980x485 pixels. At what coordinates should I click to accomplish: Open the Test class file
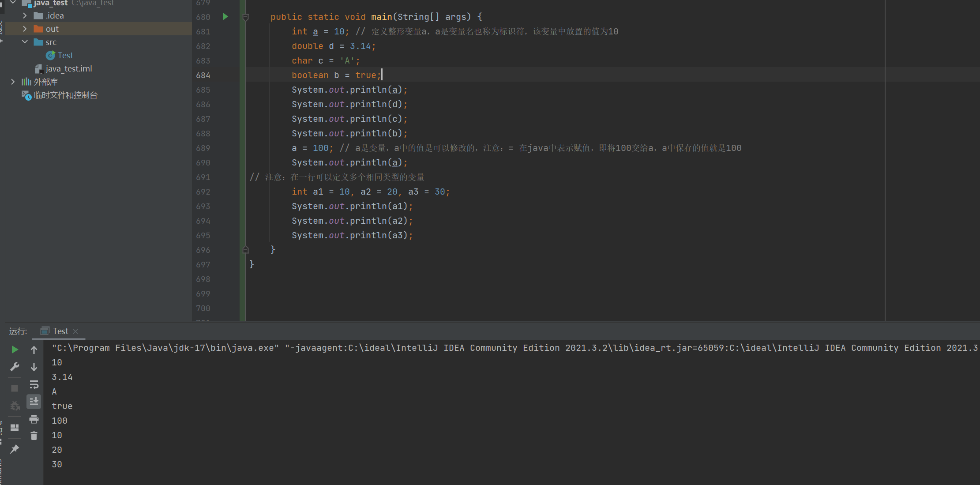pos(65,55)
